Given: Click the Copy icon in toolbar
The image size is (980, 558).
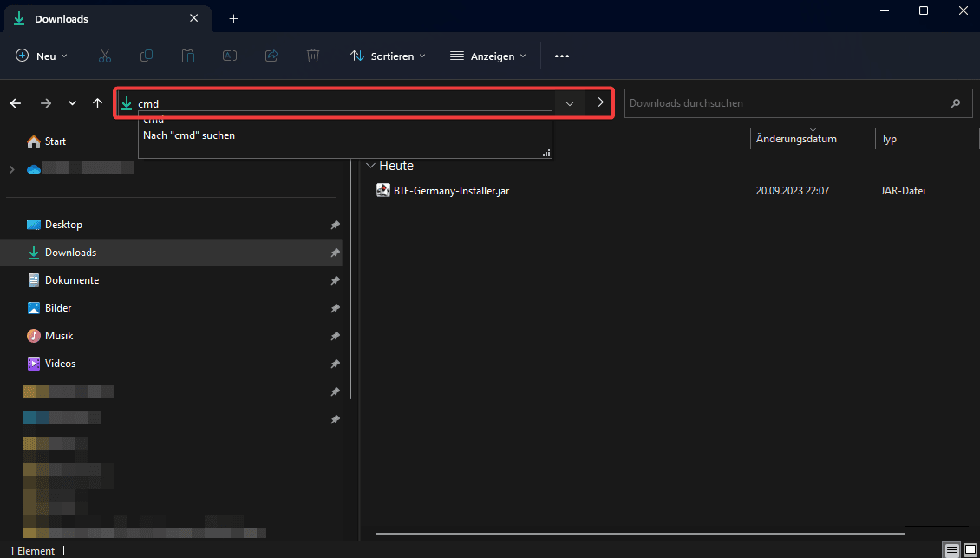Looking at the screenshot, I should [x=147, y=56].
